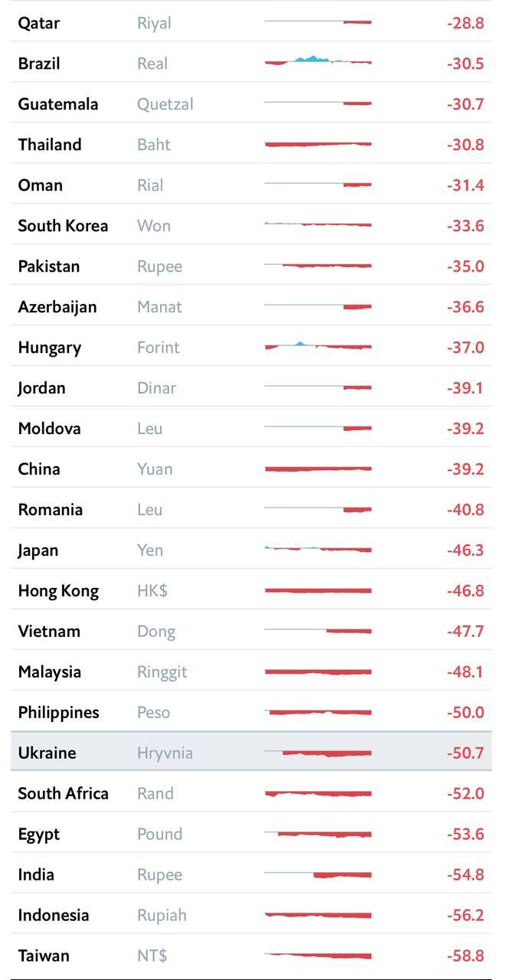The height and width of the screenshot is (980, 512).
Task: Click the Ringgit currency name
Action: coord(162,671)
